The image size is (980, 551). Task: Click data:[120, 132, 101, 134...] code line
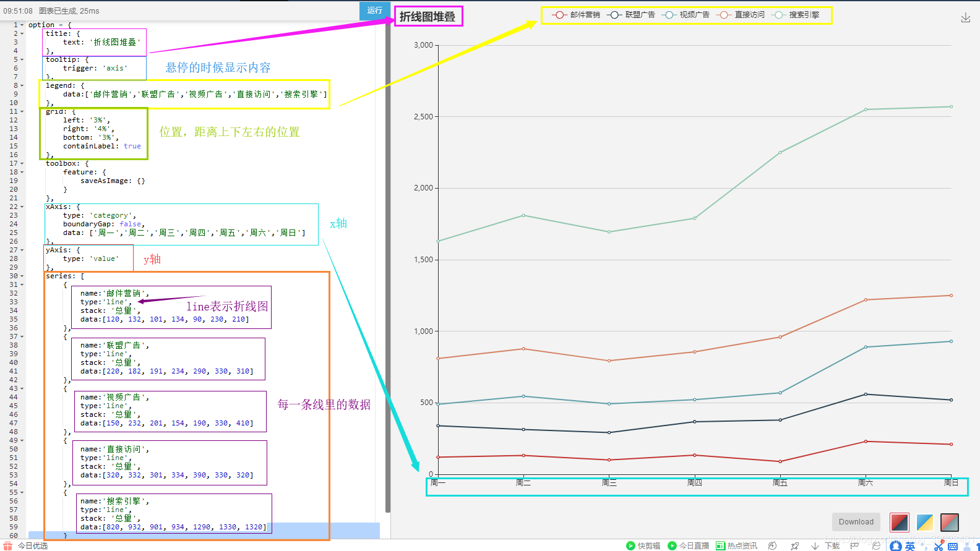pos(165,320)
